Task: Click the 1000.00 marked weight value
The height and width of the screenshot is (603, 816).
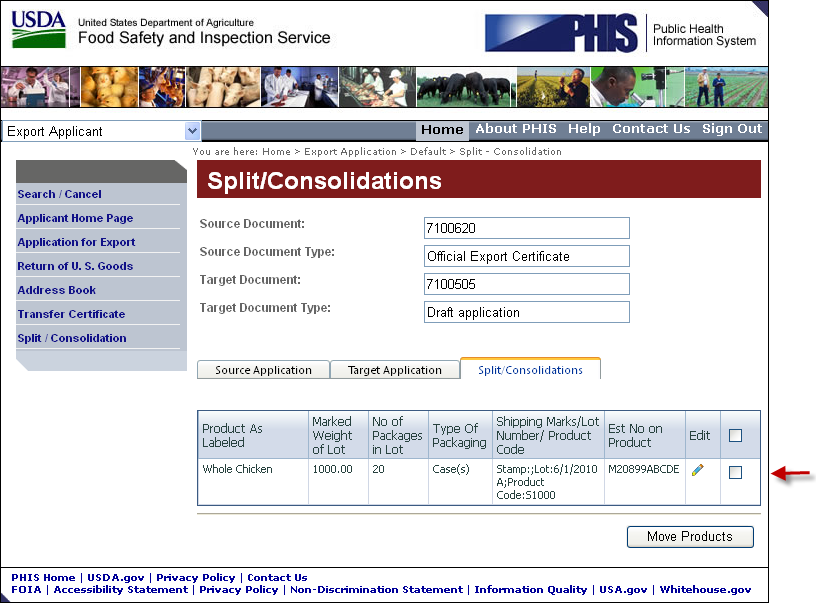Action: [333, 469]
